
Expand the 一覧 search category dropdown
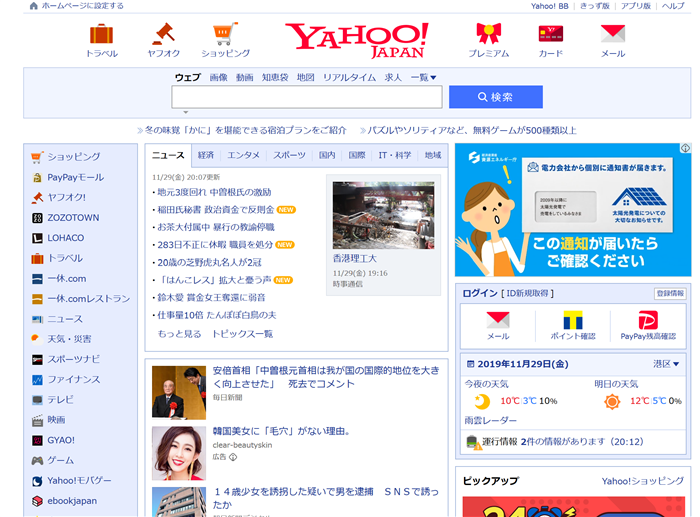point(423,77)
